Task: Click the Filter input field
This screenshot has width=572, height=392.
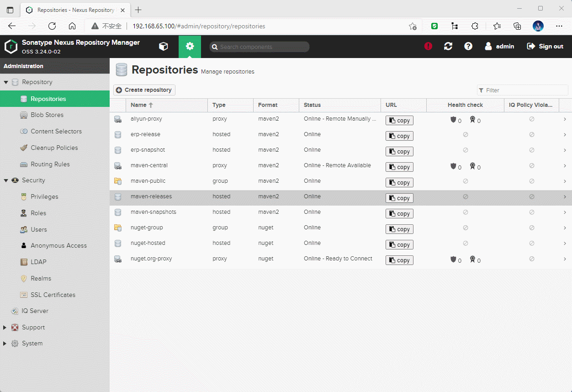Action: pyautogui.click(x=523, y=90)
